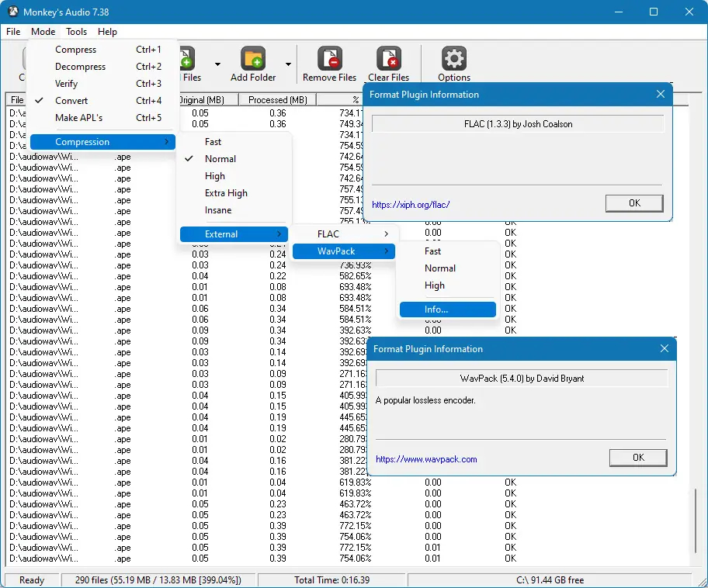The height and width of the screenshot is (588, 708).
Task: Click Info... in the WavPack submenu
Action: coord(436,310)
